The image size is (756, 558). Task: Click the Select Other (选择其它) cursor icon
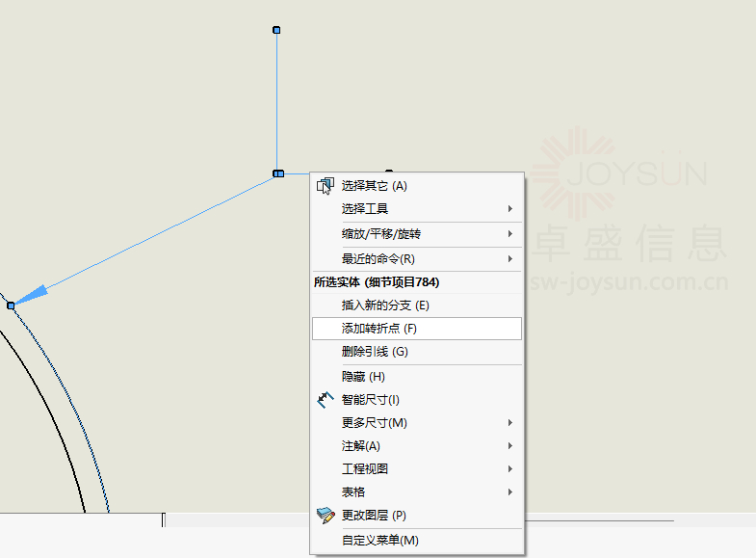pos(325,186)
